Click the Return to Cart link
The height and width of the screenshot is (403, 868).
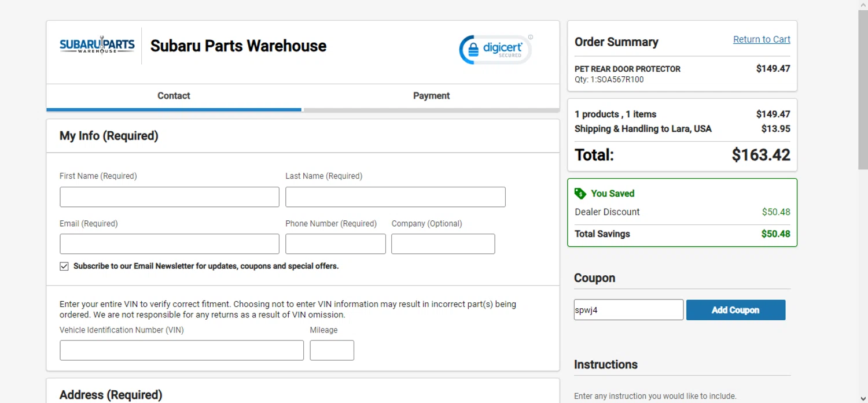[x=762, y=39]
